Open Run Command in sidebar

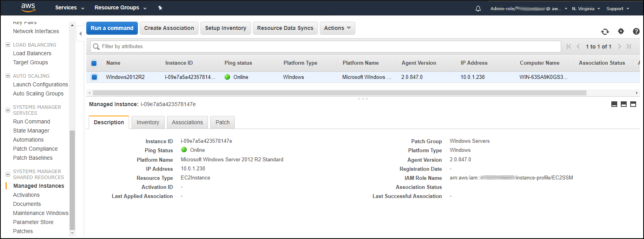(32, 121)
